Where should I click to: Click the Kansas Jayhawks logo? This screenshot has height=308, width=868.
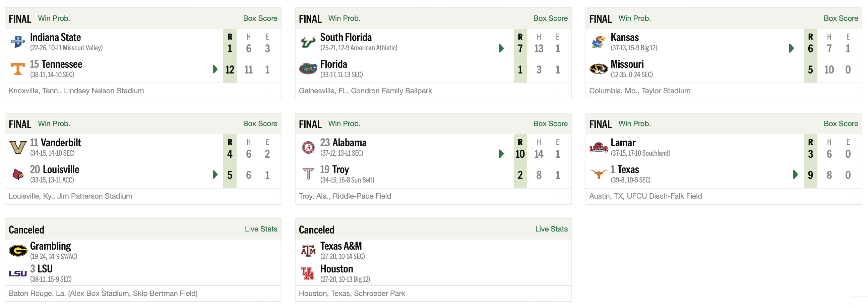(599, 42)
